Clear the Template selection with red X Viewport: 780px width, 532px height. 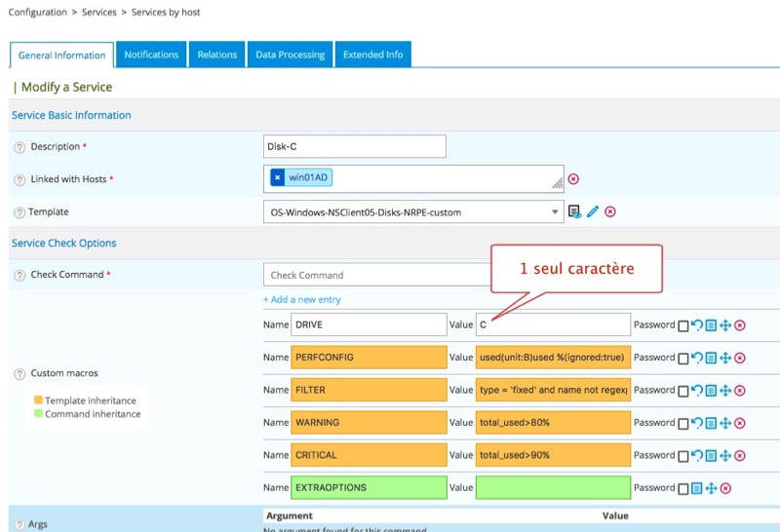point(610,211)
